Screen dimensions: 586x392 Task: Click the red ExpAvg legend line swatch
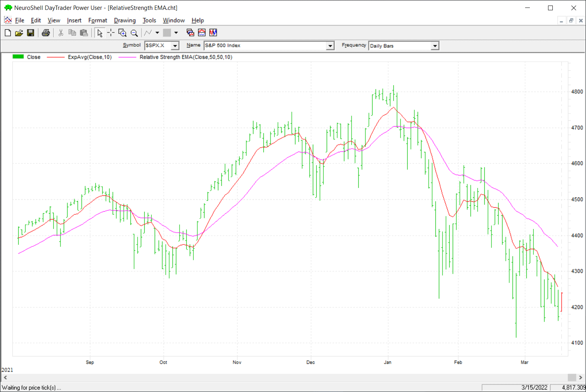click(55, 57)
